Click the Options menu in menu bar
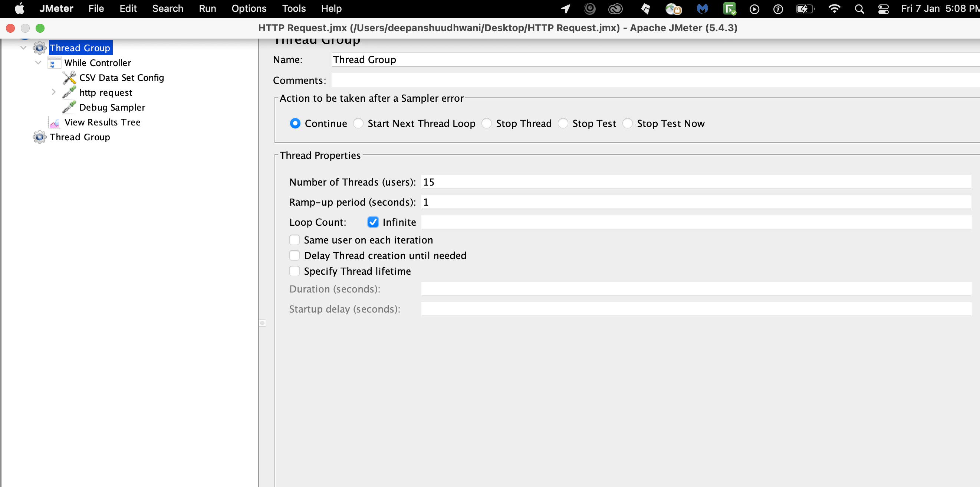 coord(249,9)
